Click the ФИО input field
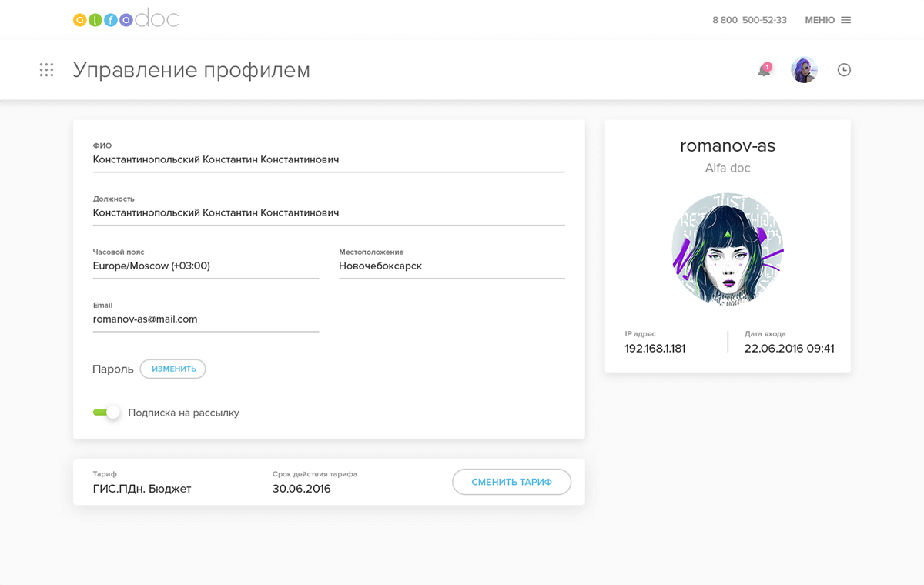Viewport: 924px width, 585px height. (328, 160)
